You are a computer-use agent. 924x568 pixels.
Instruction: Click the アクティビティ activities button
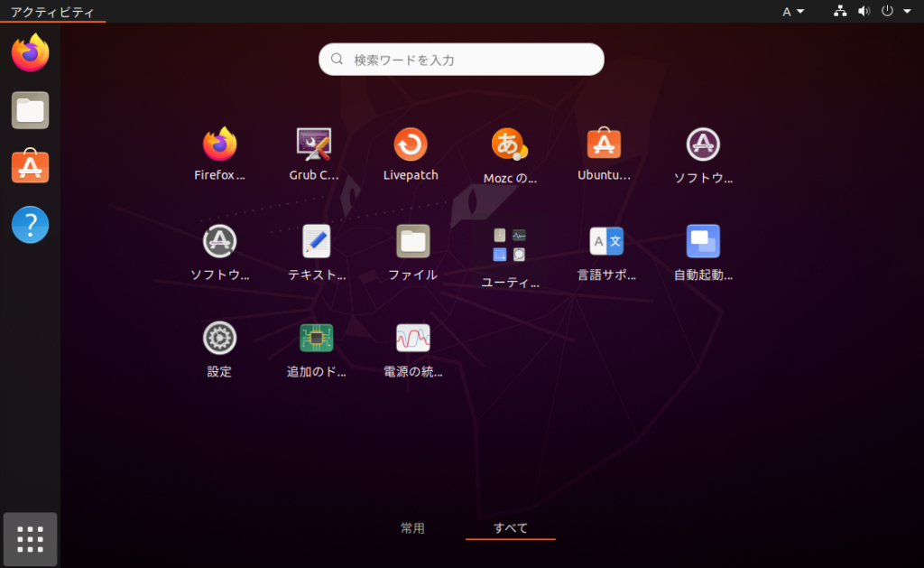point(52,12)
